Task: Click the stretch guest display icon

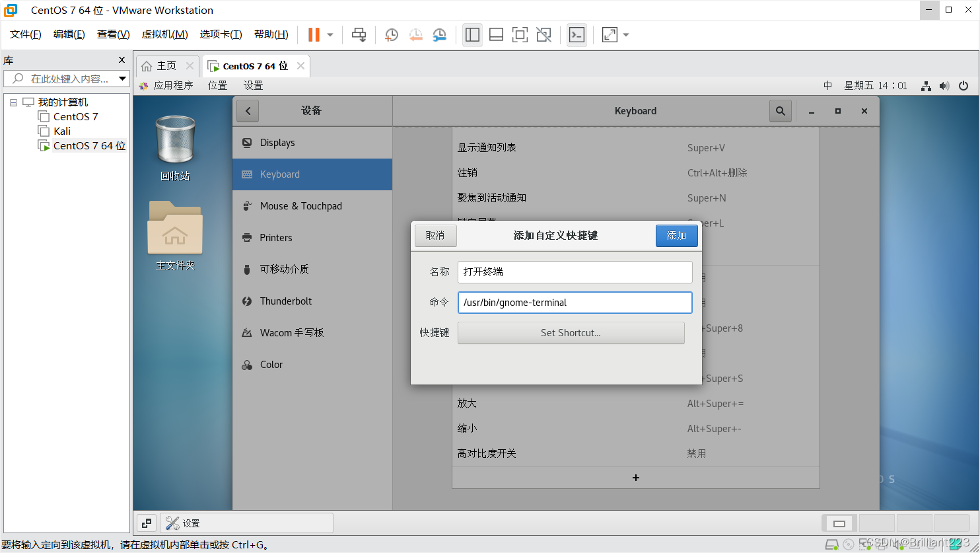Action: coord(610,34)
